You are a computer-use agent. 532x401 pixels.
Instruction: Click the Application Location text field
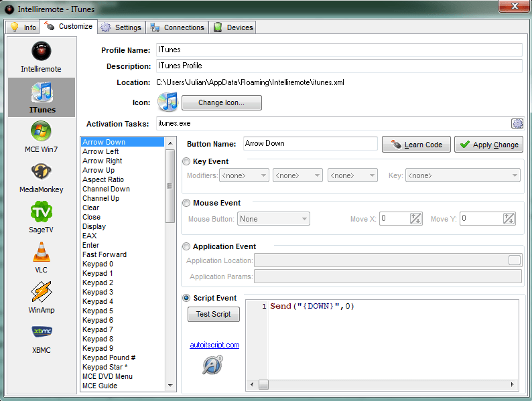381,260
